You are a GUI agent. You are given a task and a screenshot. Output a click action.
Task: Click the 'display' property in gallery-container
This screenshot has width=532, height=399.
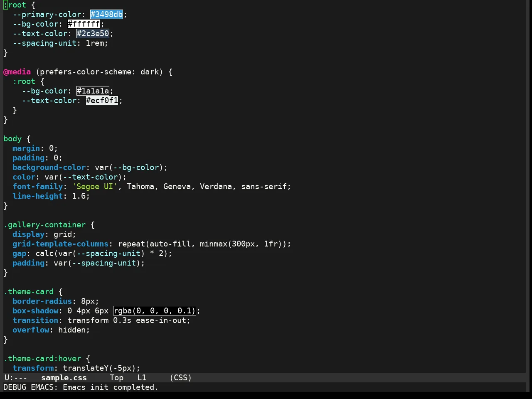tap(29, 234)
